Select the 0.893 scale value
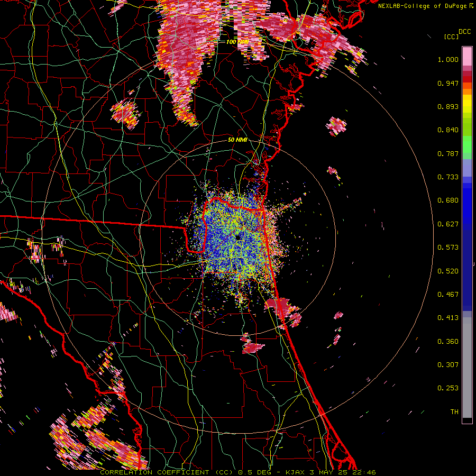This screenshot has width=476, height=476. 448,106
